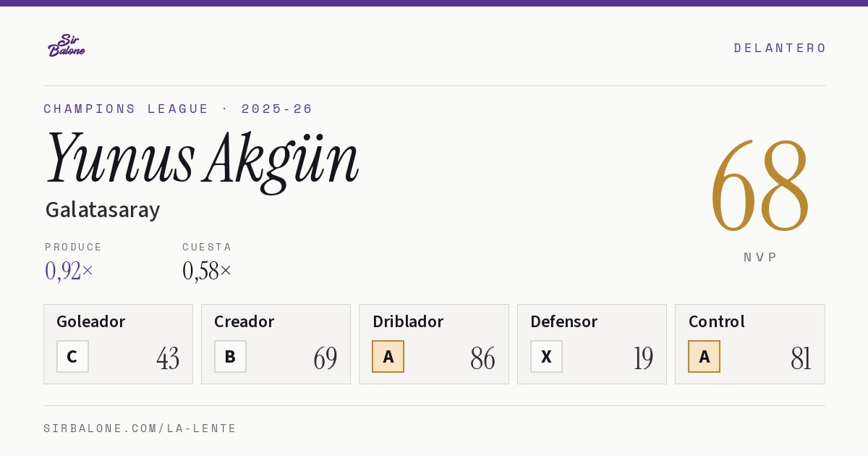Click the large 68 rating number
The width and height of the screenshot is (868, 456).
tap(759, 186)
